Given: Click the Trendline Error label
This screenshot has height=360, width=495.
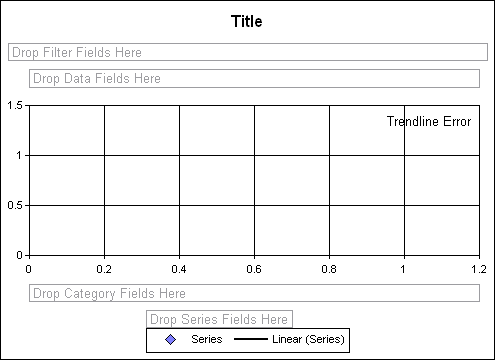Looking at the screenshot, I should pyautogui.click(x=429, y=121).
